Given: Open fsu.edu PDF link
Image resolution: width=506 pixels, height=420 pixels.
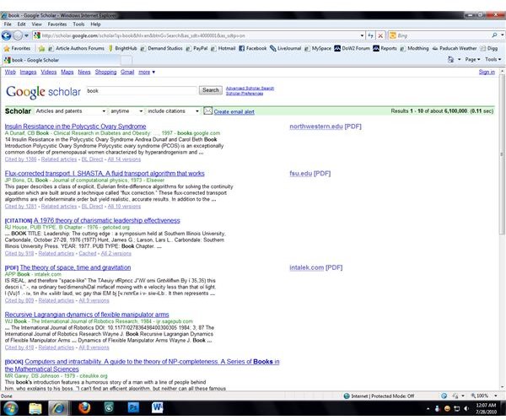Looking at the screenshot, I should 310,174.
